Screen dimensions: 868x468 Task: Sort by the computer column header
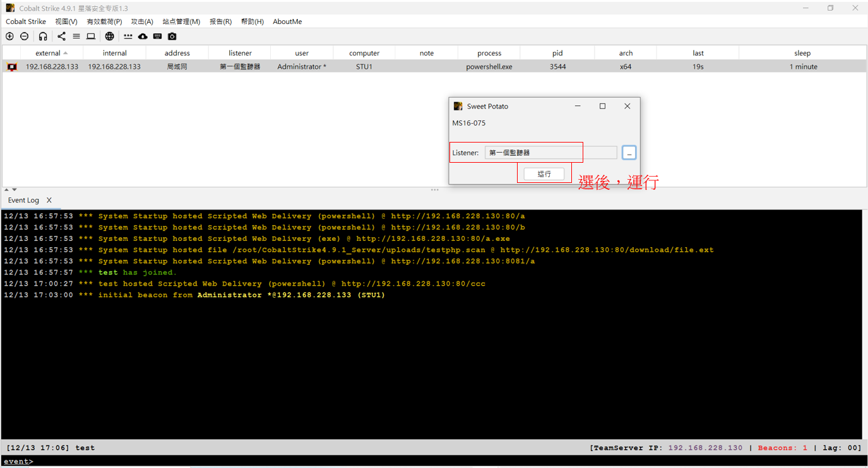pos(364,53)
